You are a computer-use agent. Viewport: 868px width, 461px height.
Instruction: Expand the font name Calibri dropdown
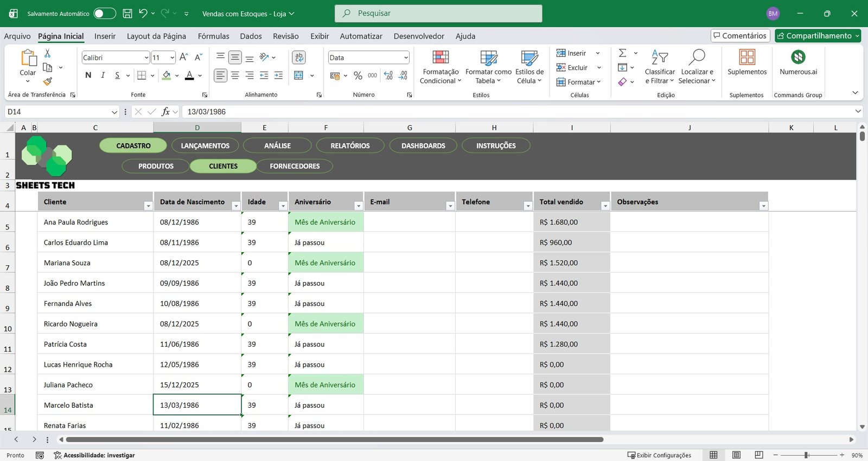tap(146, 57)
